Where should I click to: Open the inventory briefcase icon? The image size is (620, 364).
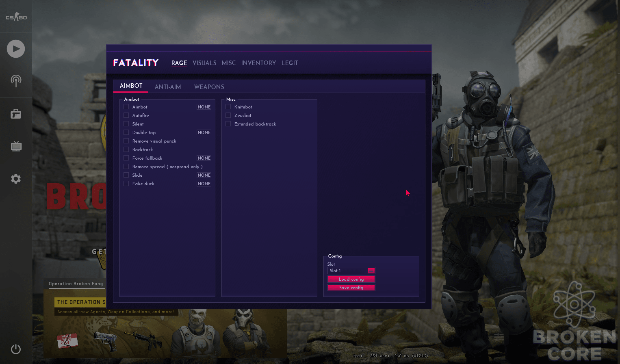coord(16,114)
